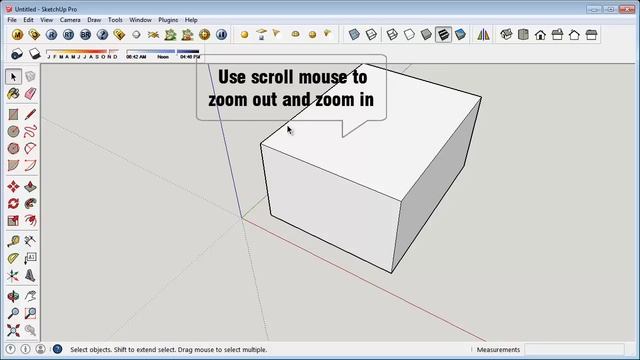The width and height of the screenshot is (640, 360).
Task: Select the Pie tool
Action: pos(13,165)
